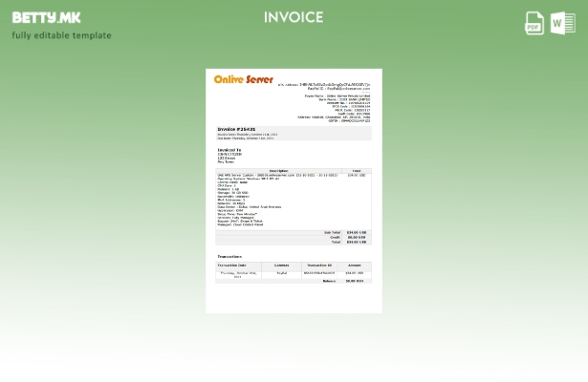This screenshot has height=382, width=588.
Task: Click the Word document format icon
Action: point(562,23)
